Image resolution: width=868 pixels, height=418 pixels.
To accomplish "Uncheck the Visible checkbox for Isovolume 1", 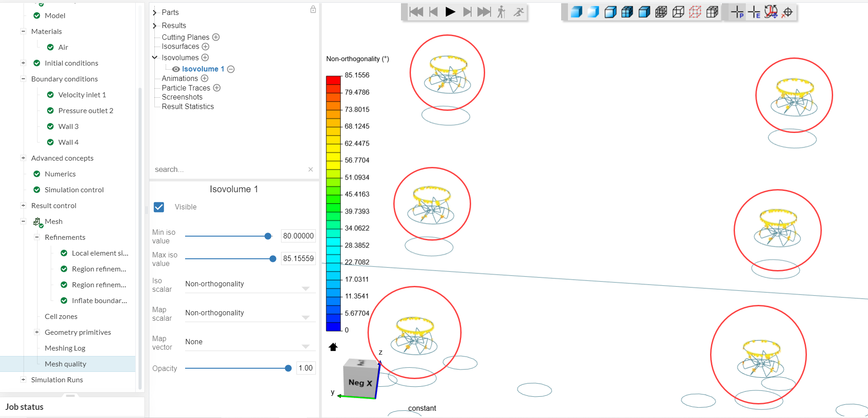I will [159, 207].
